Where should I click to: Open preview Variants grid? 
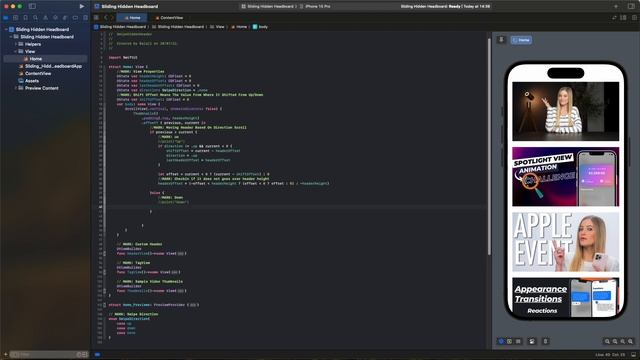518,341
